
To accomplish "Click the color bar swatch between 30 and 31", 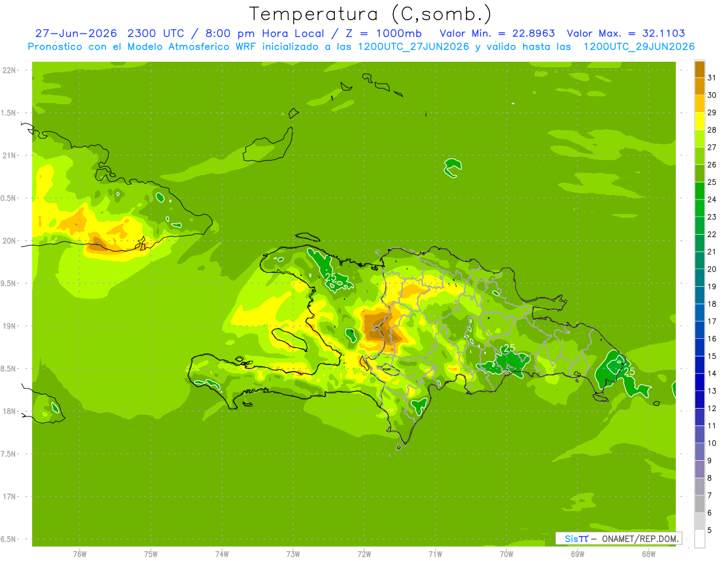I will [x=699, y=86].
